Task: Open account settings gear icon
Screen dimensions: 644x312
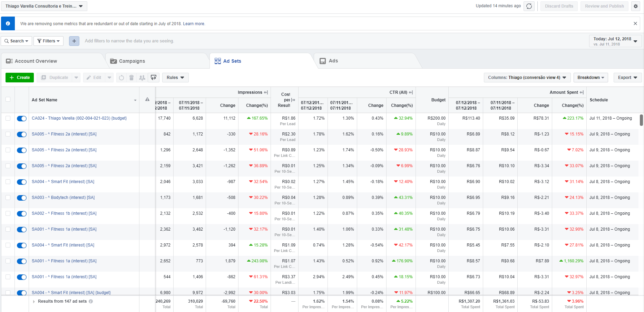Action: click(x=636, y=6)
